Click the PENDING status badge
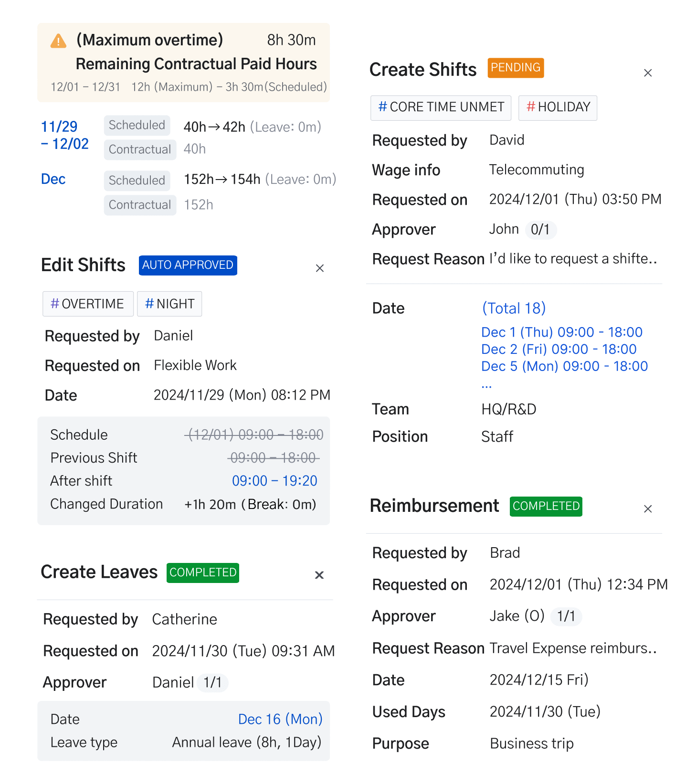Screen dimensions: 696x784 tap(516, 68)
